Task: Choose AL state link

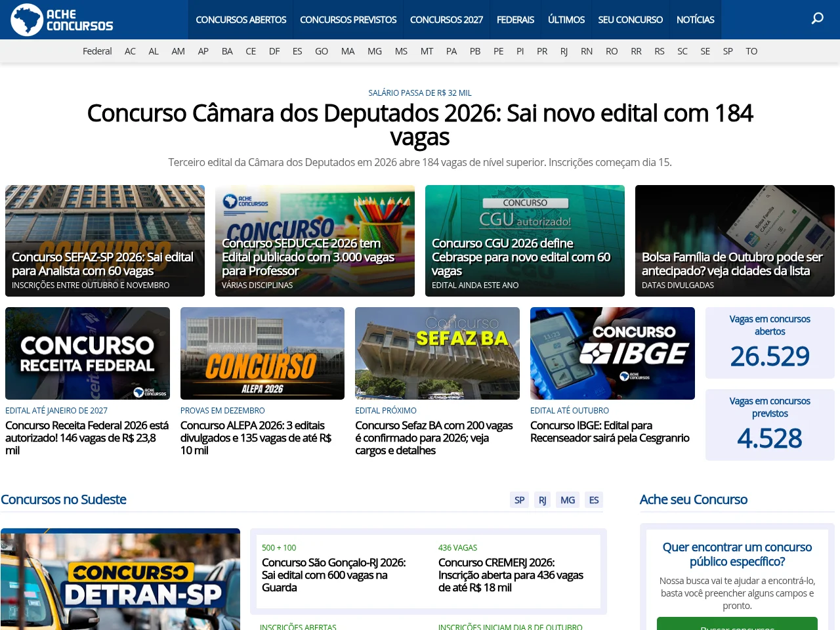Action: click(154, 51)
